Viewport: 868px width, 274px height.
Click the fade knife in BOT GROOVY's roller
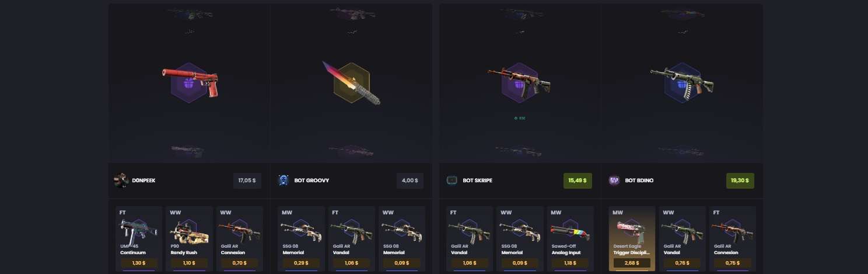pos(351,83)
